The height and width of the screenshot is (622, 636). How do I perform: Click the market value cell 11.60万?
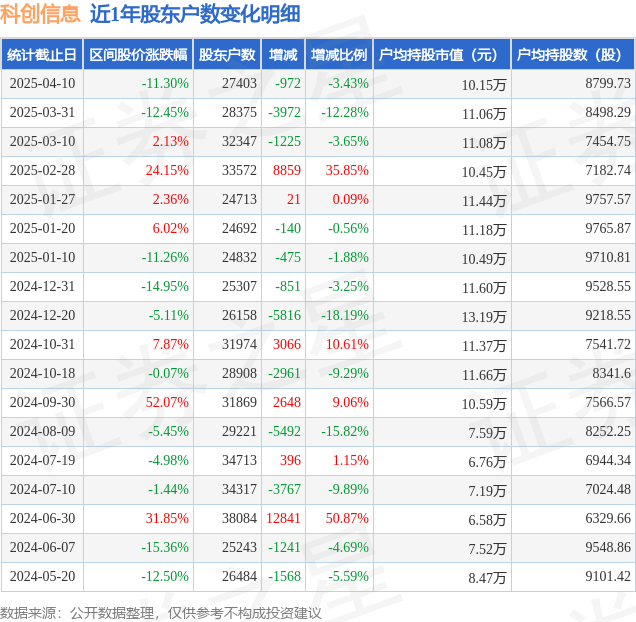point(484,288)
